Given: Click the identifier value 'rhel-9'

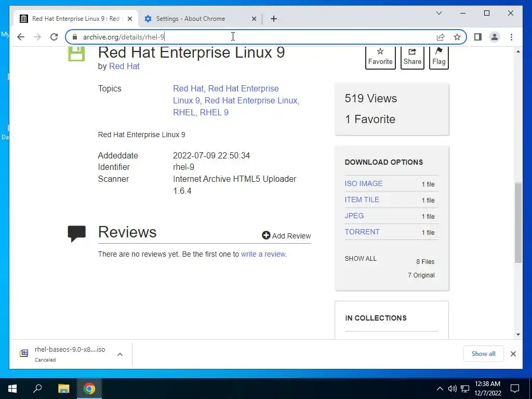Looking at the screenshot, I should tap(183, 167).
